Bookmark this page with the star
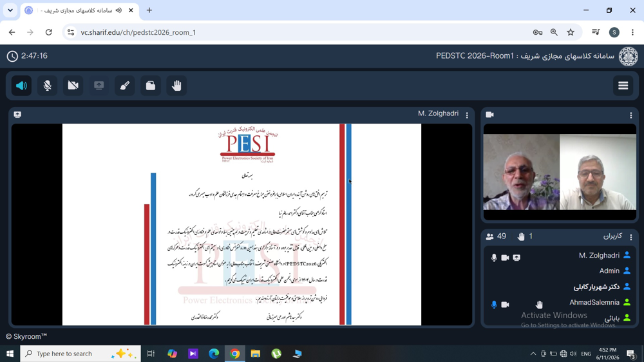The image size is (644, 362). [x=571, y=32]
